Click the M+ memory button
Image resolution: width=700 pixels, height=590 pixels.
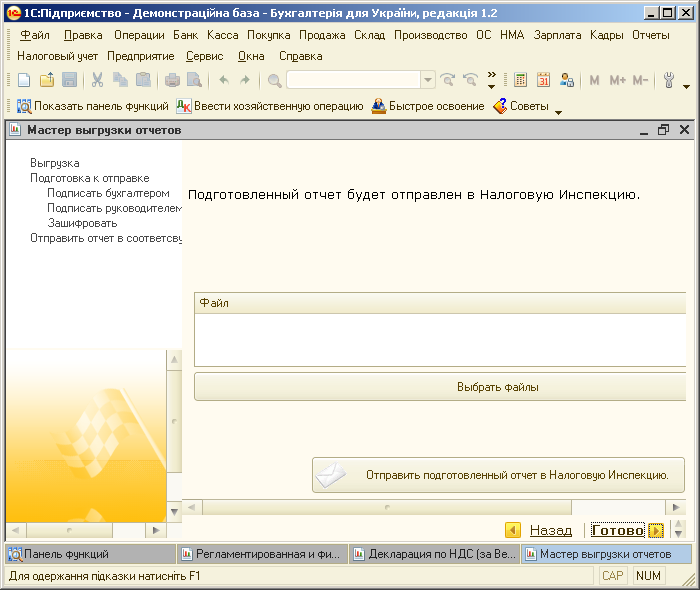617,80
